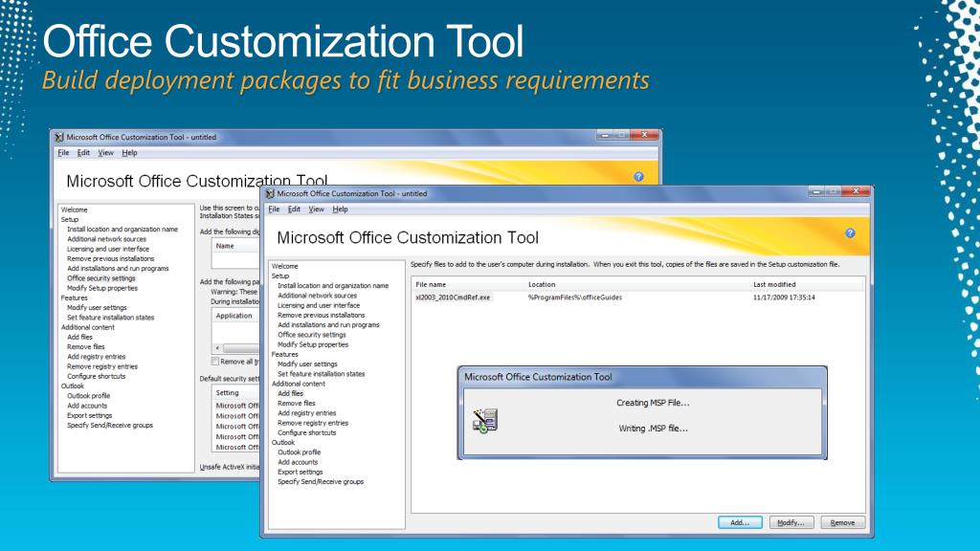The width and height of the screenshot is (980, 551).
Task: Select Office security settings in front window
Action: pyautogui.click(x=312, y=335)
